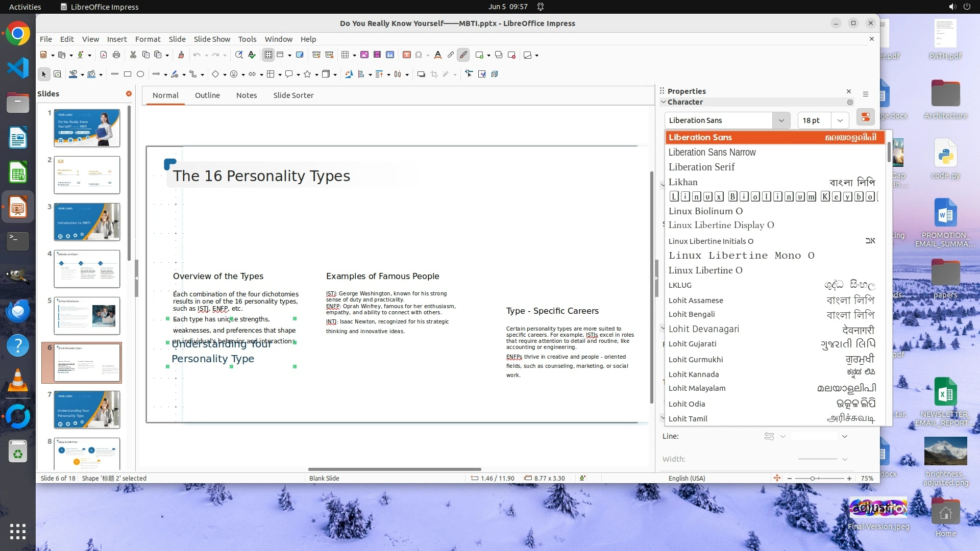Screen dimensions: 980x551
Task: Insert a chart using the chart icon
Action: tap(390, 55)
